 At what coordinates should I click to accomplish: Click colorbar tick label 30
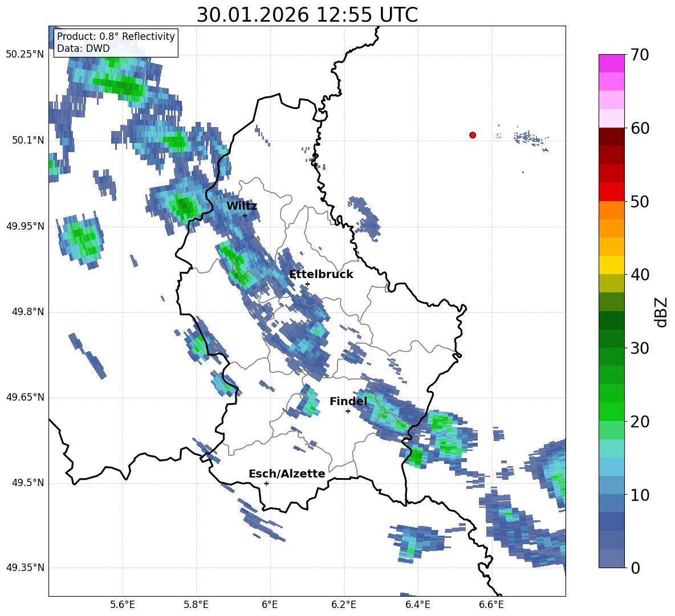639,348
